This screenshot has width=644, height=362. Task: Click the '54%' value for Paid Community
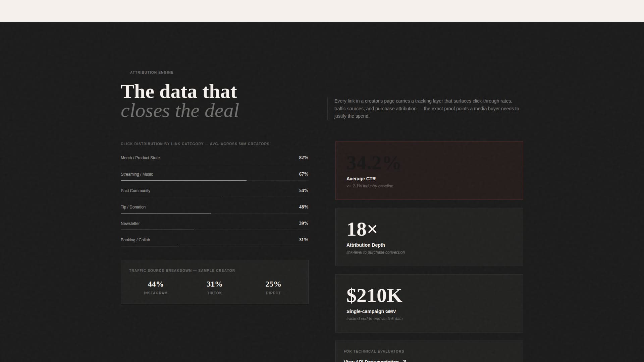coord(304,190)
